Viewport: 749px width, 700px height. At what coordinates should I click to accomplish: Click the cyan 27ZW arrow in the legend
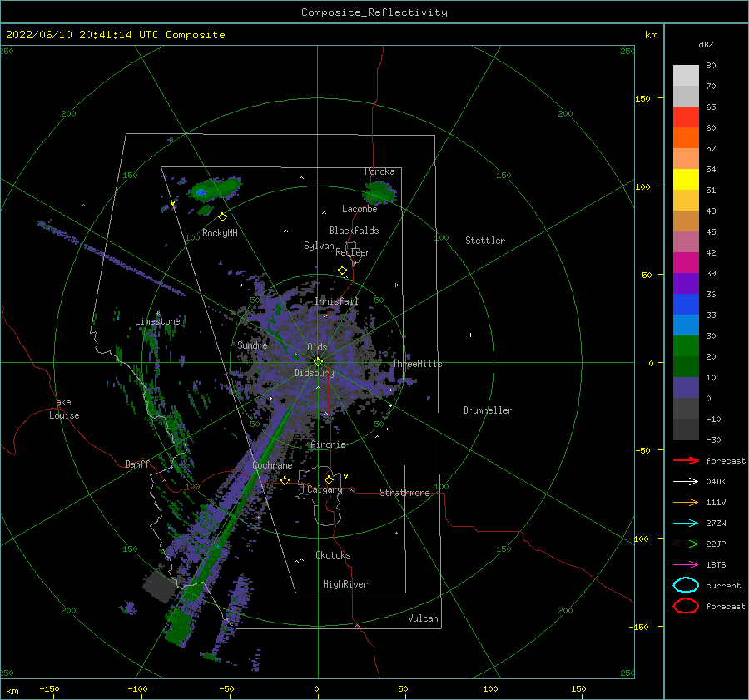pyautogui.click(x=686, y=524)
